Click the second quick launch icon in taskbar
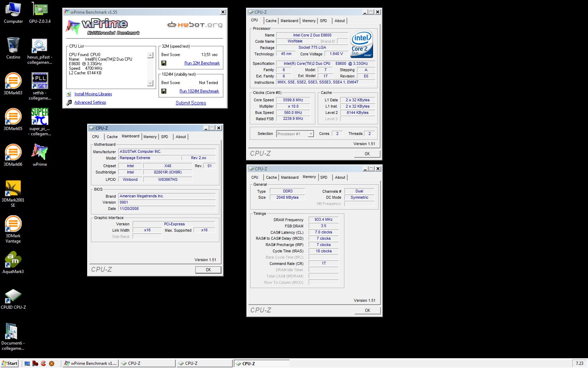The height and width of the screenshot is (368, 588). click(x=35, y=363)
